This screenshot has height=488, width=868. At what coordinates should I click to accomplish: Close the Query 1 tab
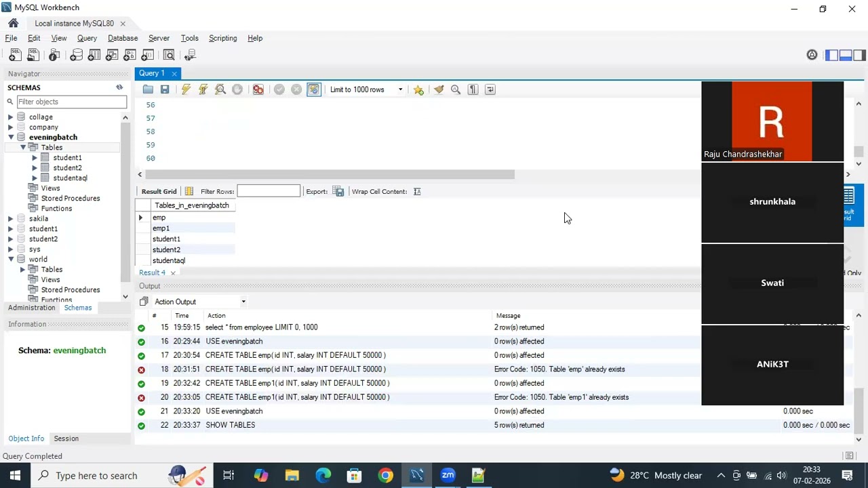[x=174, y=73]
